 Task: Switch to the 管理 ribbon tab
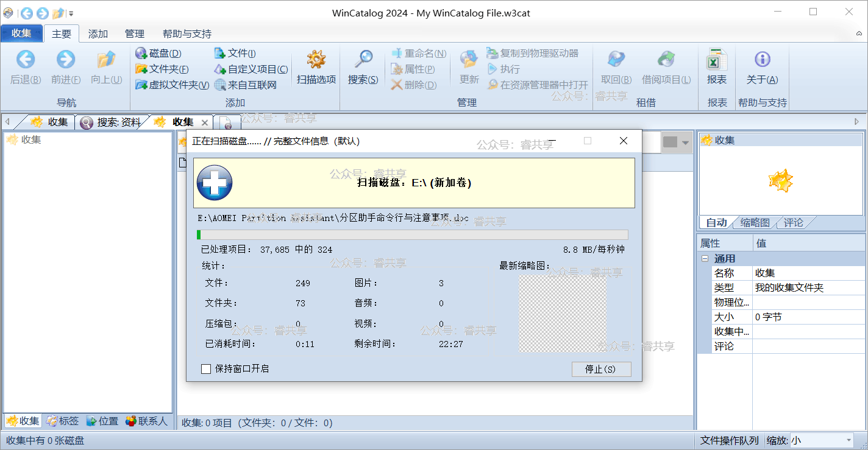[135, 34]
